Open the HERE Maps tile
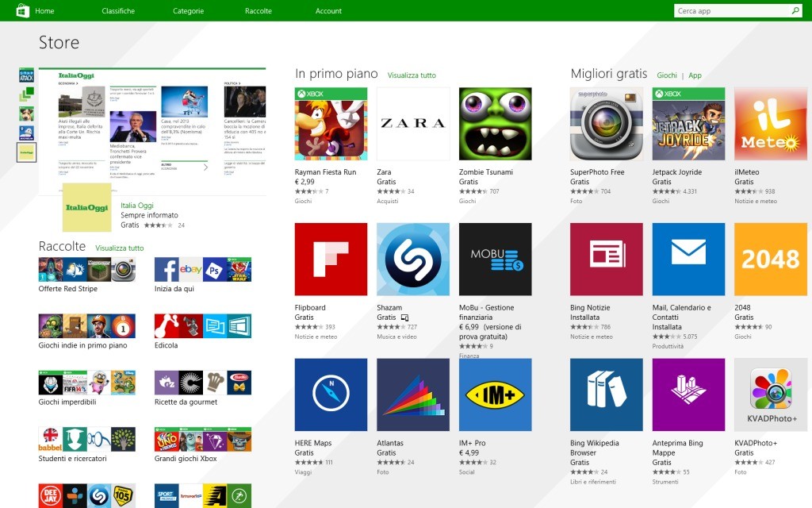Screen dimensions: 812x508 (x=331, y=393)
